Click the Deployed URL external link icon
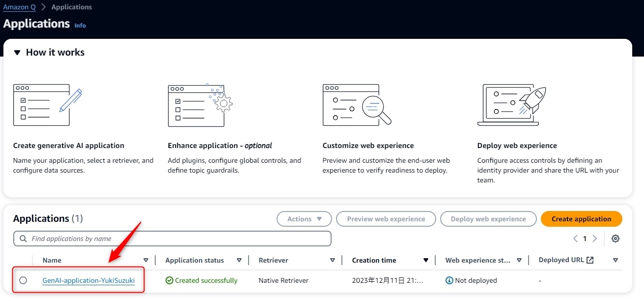This screenshot has width=644, height=301. [x=590, y=260]
